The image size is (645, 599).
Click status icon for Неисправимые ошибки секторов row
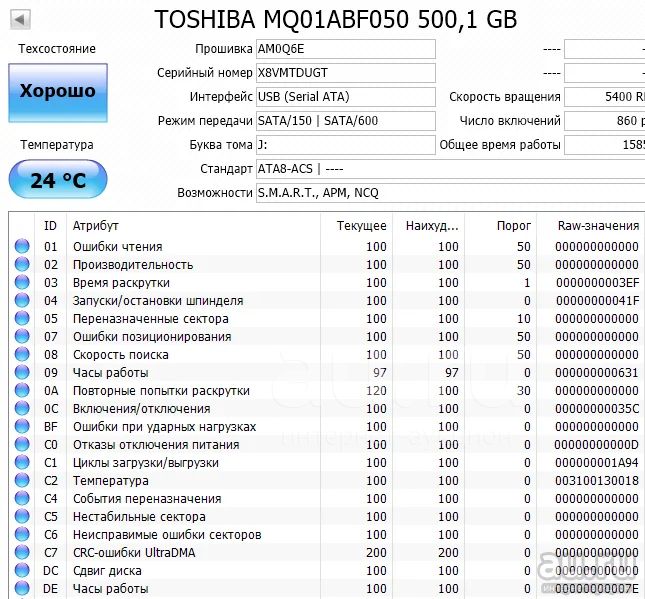point(22,534)
